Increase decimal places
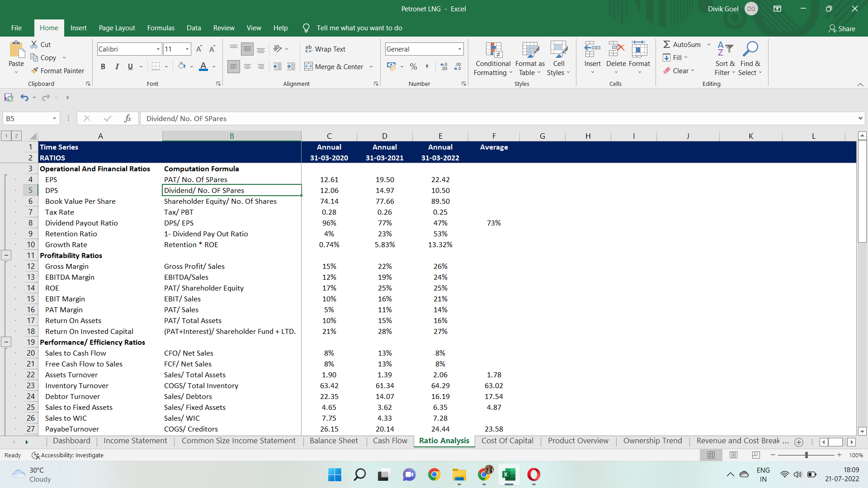 pos(444,66)
